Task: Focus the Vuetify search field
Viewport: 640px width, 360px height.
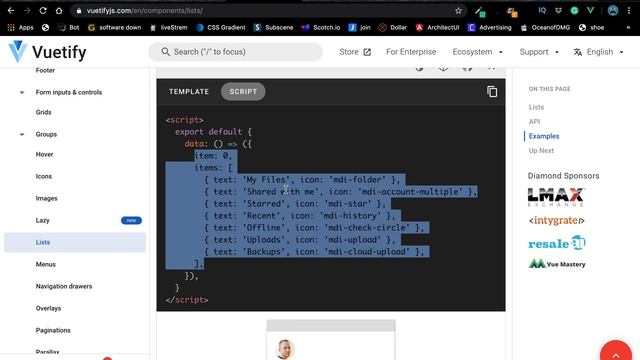Action: coord(236,52)
